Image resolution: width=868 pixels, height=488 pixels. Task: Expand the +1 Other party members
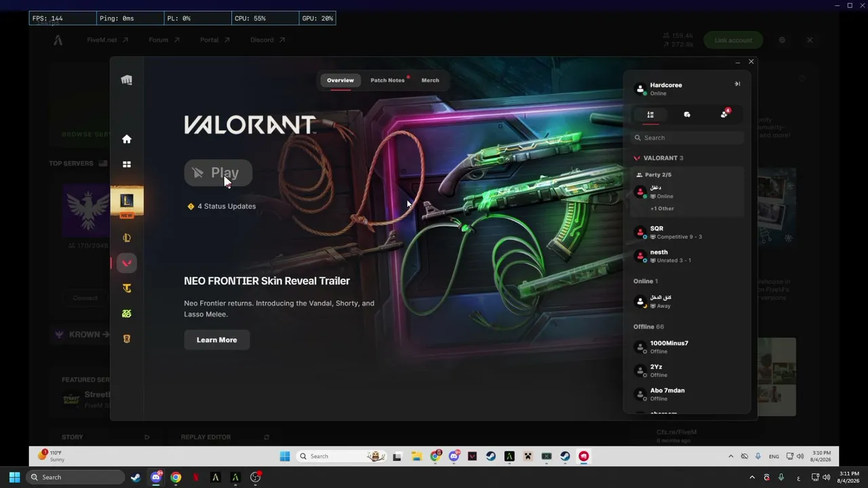[663, 208]
